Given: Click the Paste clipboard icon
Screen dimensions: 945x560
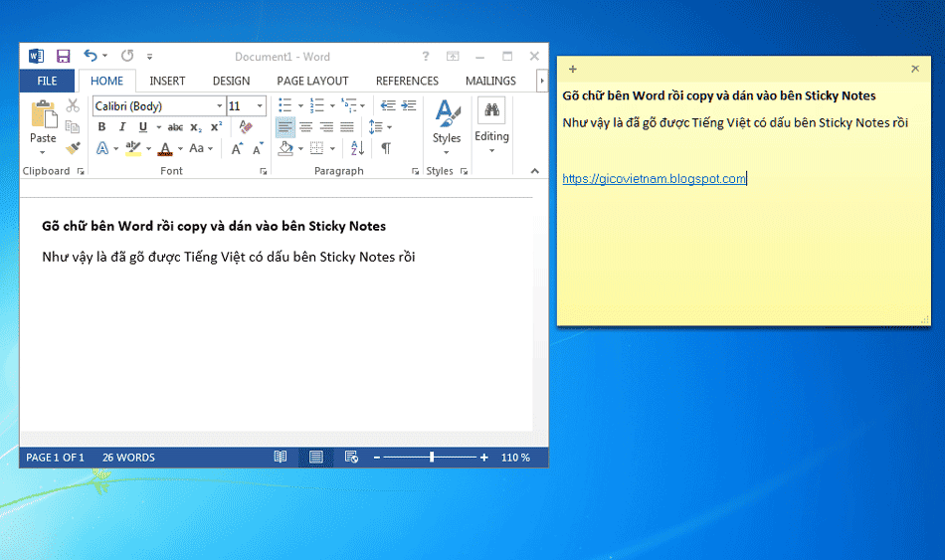Looking at the screenshot, I should 43,114.
